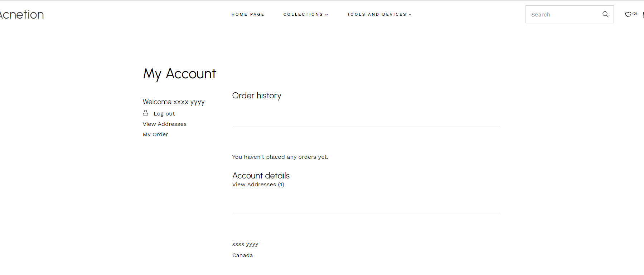Open the TOOLS AND DEVICES menu
This screenshot has width=644, height=275.
[x=377, y=14]
